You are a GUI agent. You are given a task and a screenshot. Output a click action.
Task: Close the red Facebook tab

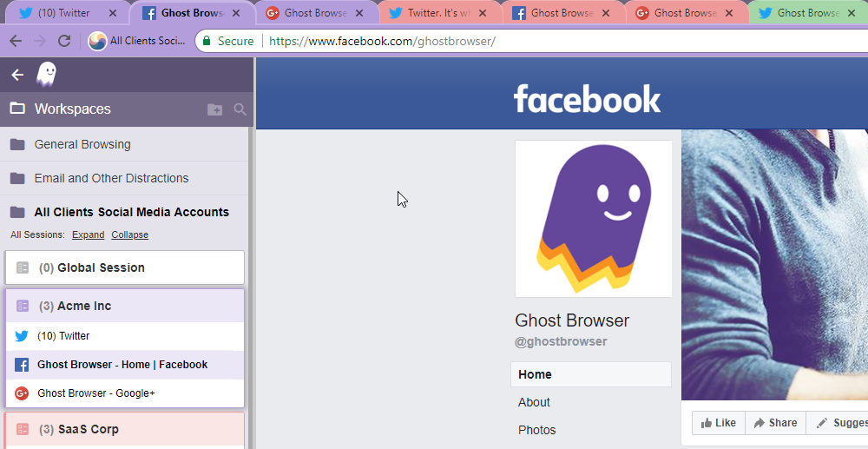point(604,13)
